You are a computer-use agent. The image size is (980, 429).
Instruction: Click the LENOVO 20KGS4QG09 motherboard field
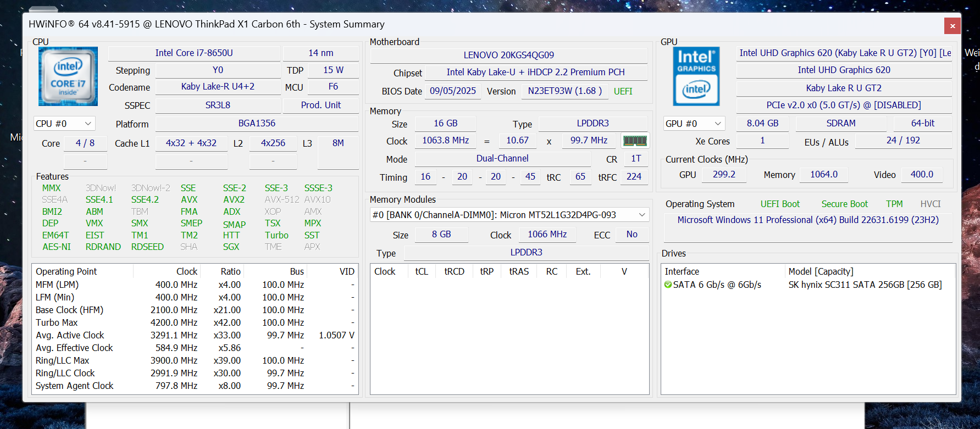(509, 55)
